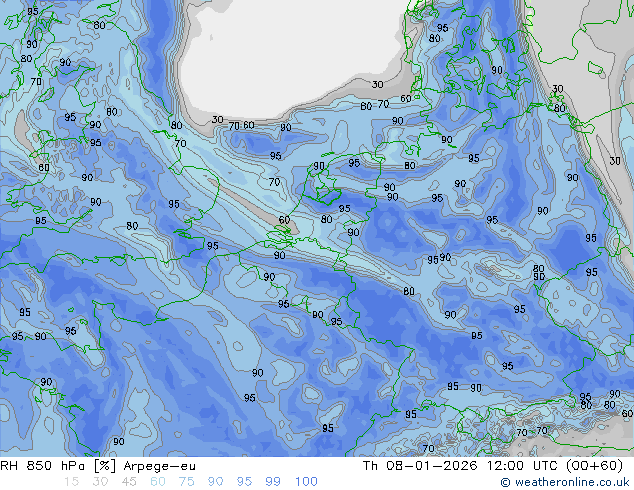The width and height of the screenshot is (634, 490).
Task: Select the legend value 15
Action: pyautogui.click(x=71, y=482)
